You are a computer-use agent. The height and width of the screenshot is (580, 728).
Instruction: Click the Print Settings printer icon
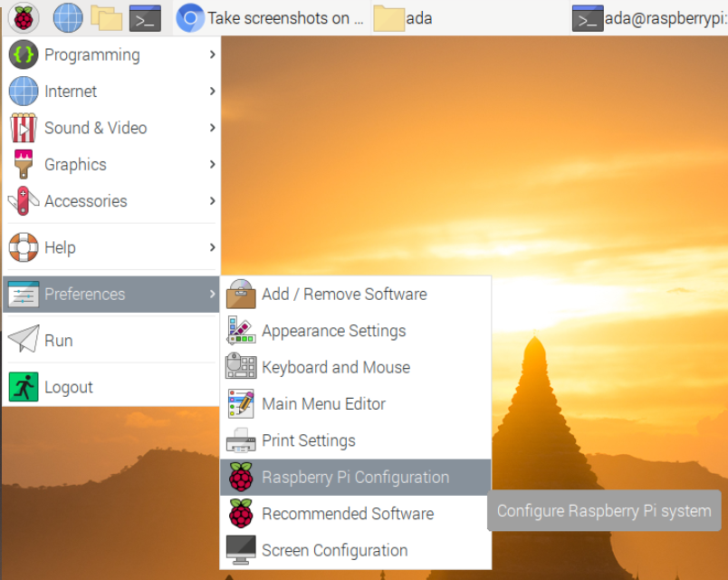241,440
